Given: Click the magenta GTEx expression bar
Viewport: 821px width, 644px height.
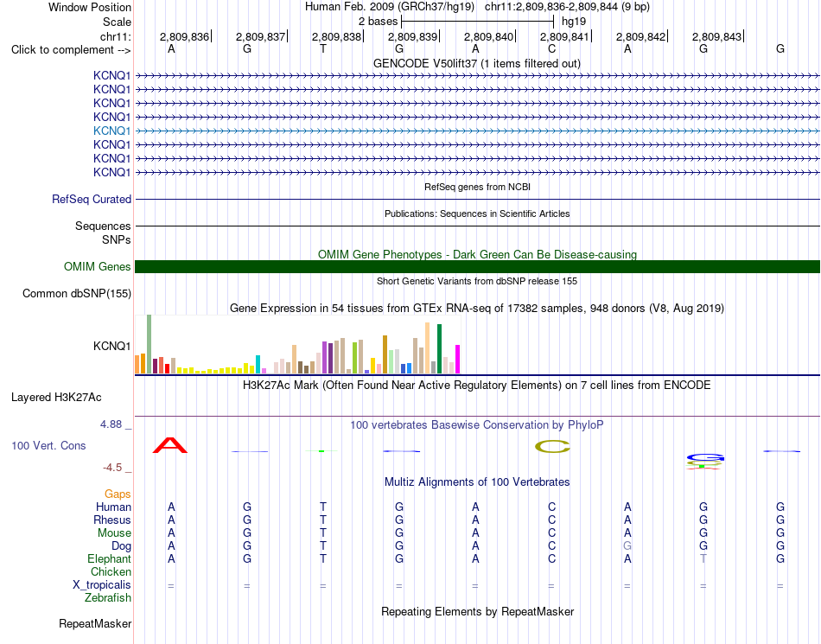Looking at the screenshot, I should tap(458, 360).
